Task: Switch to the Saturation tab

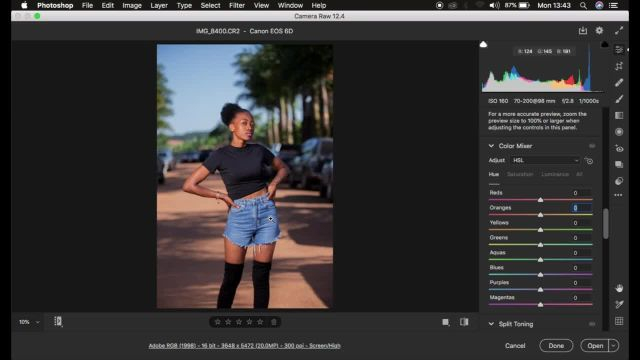Action: (520, 174)
